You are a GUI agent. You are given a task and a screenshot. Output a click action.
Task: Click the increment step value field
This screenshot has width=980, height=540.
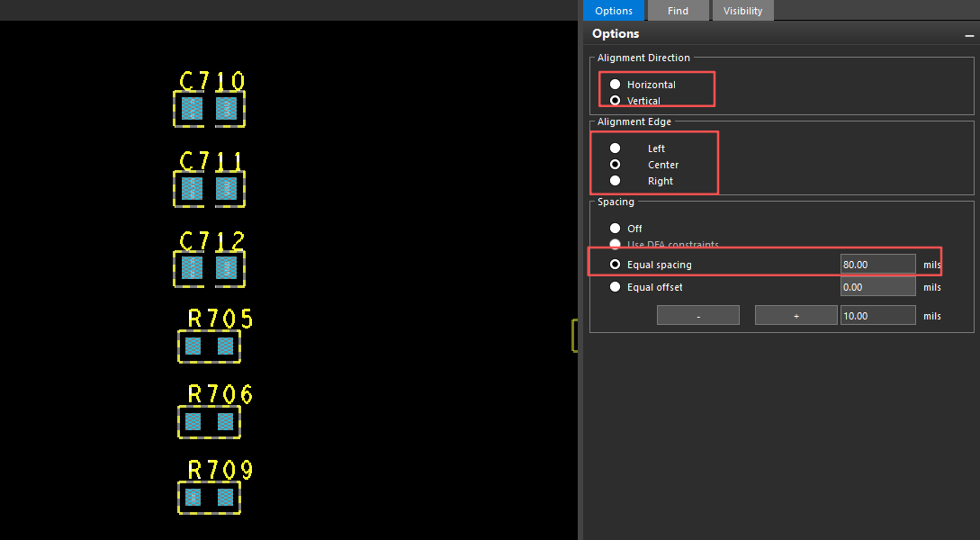point(877,316)
